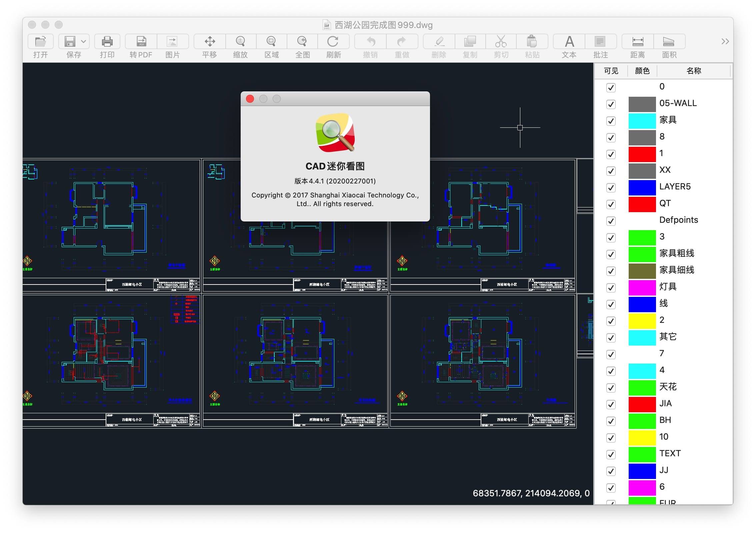
Task: Click the 名称 column header
Action: point(694,71)
